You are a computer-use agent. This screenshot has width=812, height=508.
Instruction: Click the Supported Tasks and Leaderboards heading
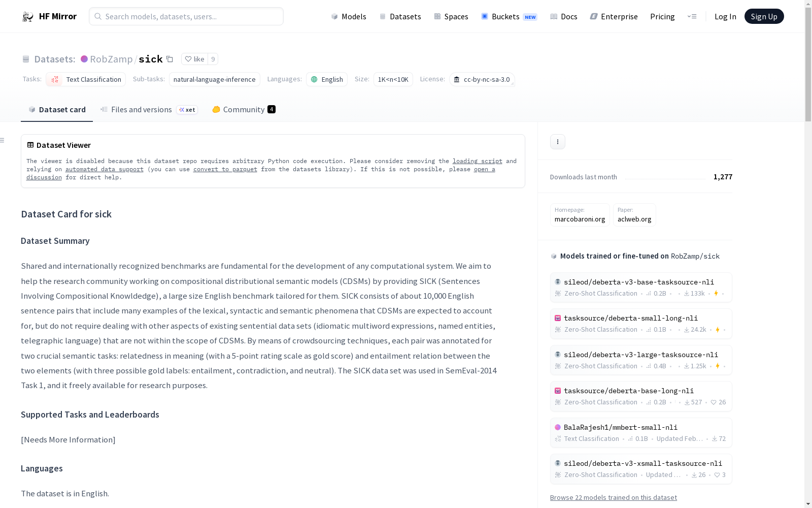[90, 415]
